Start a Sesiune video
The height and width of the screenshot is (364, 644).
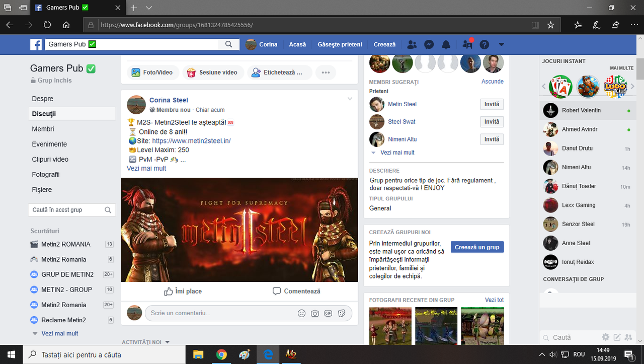coord(213,72)
